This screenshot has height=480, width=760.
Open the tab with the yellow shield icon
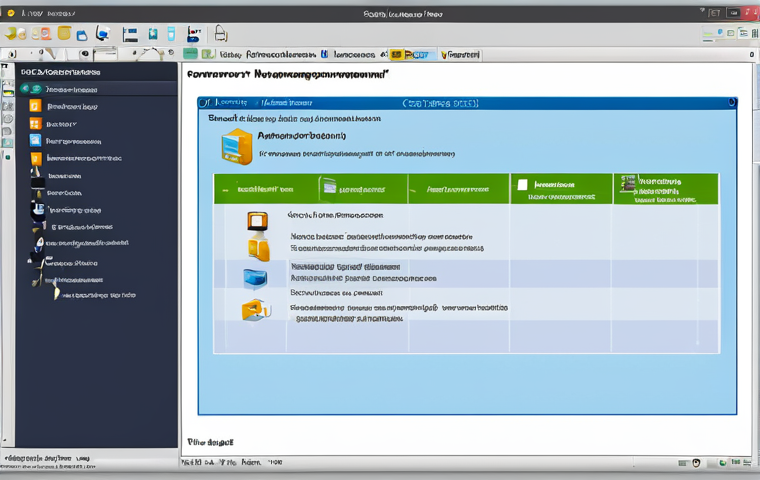click(x=459, y=54)
